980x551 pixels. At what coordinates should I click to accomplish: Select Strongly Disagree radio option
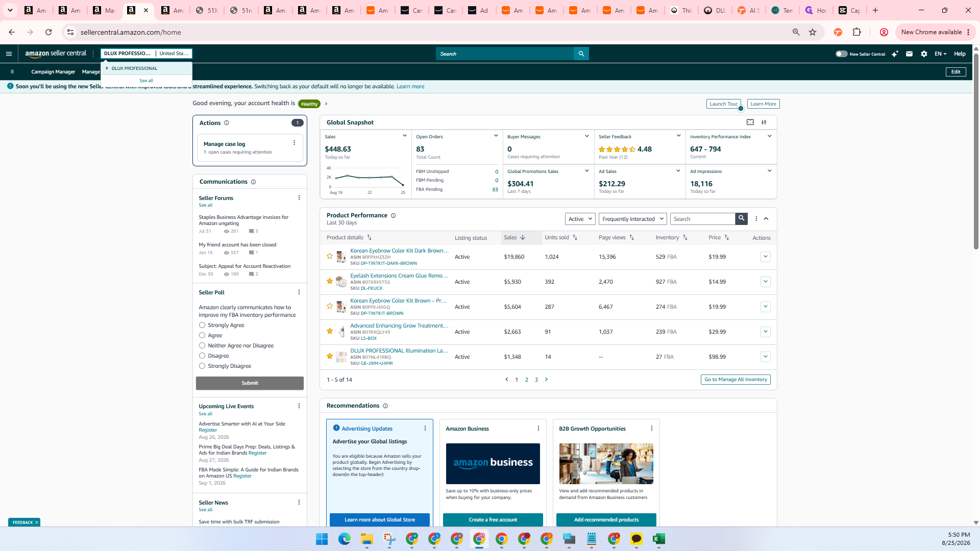202,366
